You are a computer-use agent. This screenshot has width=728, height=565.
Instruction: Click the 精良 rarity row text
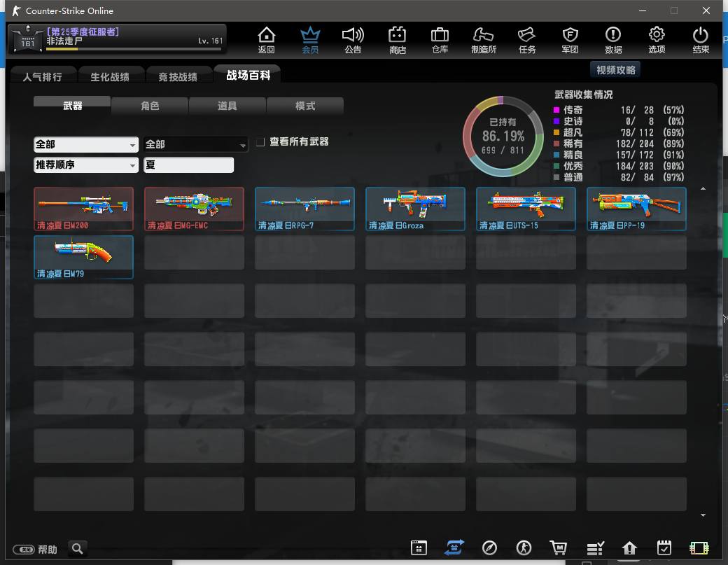point(573,155)
